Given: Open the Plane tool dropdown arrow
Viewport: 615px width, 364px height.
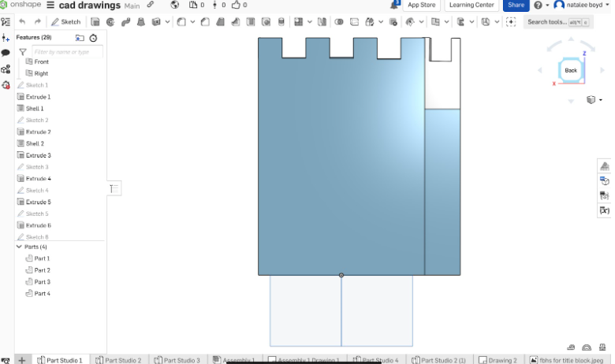Looking at the screenshot, I should (446, 22).
